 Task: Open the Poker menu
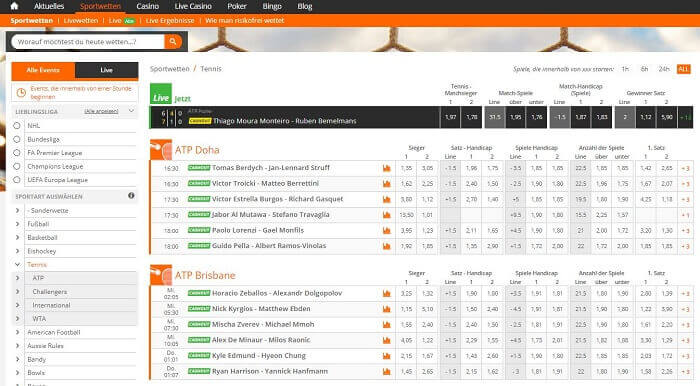[x=237, y=6]
